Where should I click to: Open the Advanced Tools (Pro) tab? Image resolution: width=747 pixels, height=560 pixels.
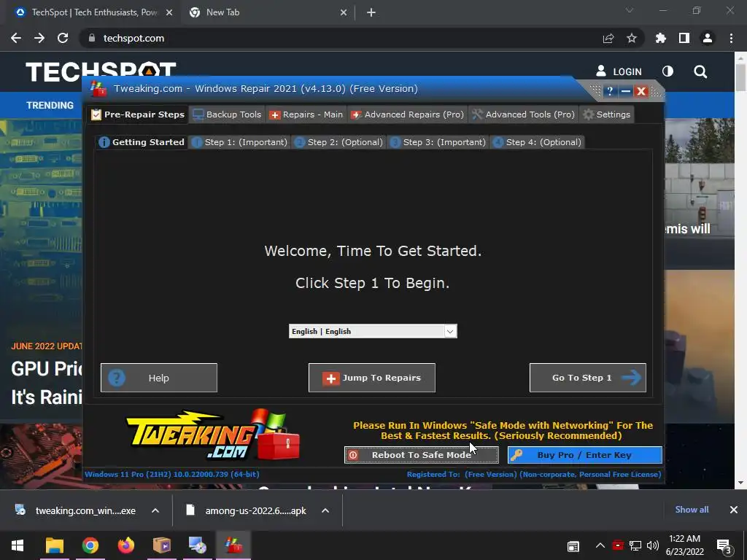[x=524, y=114]
